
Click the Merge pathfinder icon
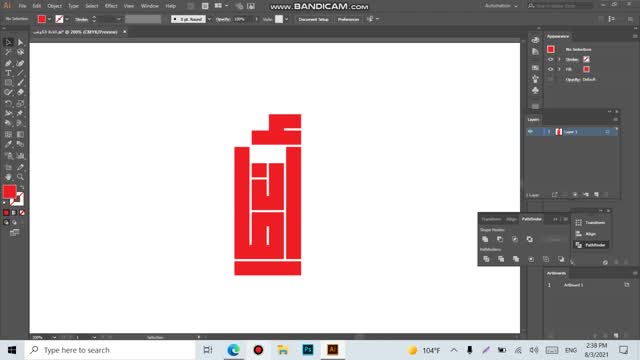point(516,259)
